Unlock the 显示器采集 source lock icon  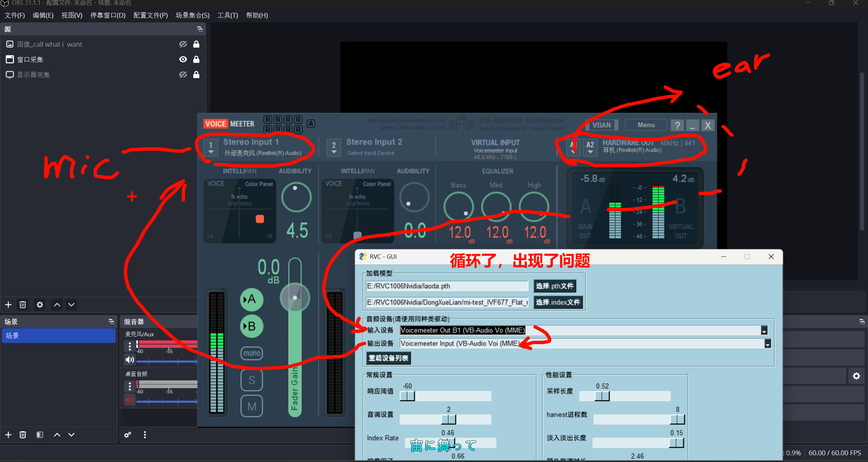click(x=196, y=75)
